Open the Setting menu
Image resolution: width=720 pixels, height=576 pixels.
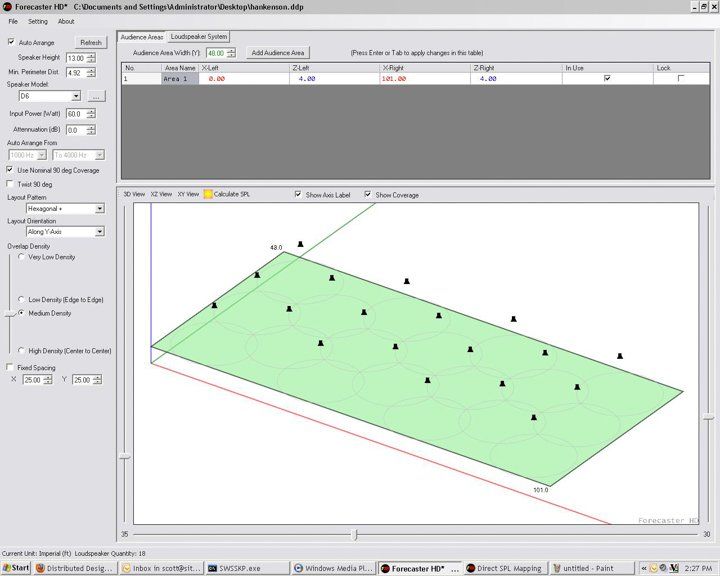click(37, 21)
